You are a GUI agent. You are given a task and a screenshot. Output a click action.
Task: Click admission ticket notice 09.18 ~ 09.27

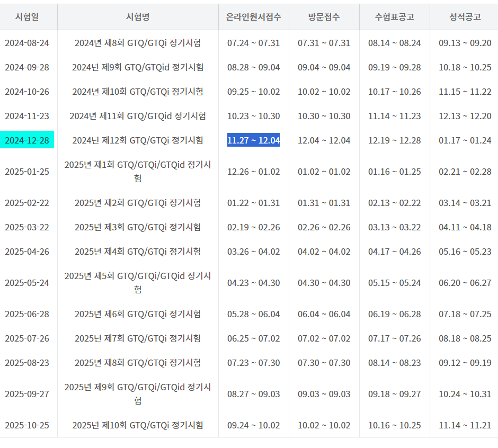pyautogui.click(x=395, y=394)
